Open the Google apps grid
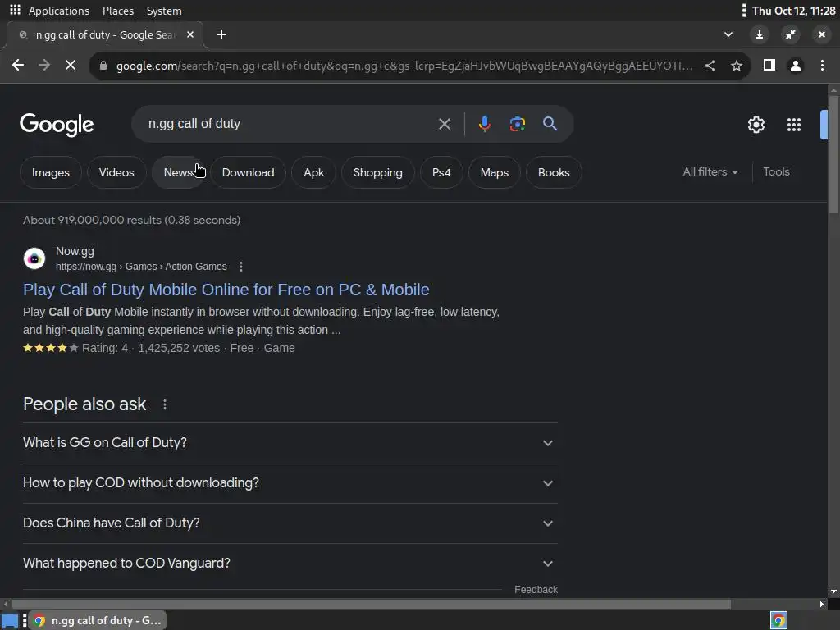The height and width of the screenshot is (630, 840). coord(794,125)
